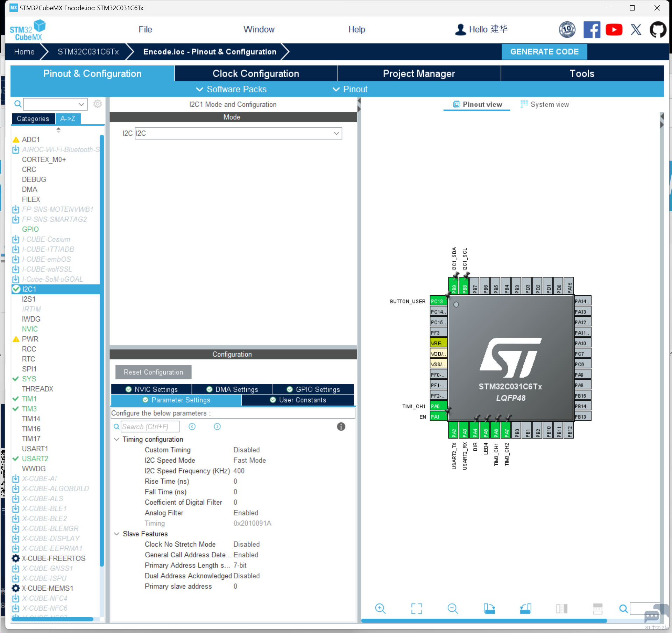Show parameter info with the i icon
The width and height of the screenshot is (672, 633).
click(x=341, y=427)
